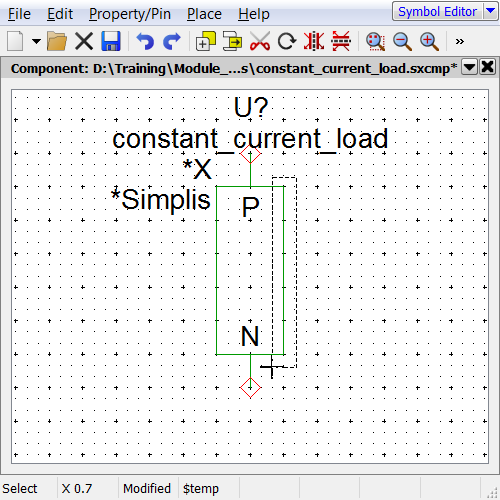500x500 pixels.
Task: Click the Mirror icon
Action: click(314, 41)
